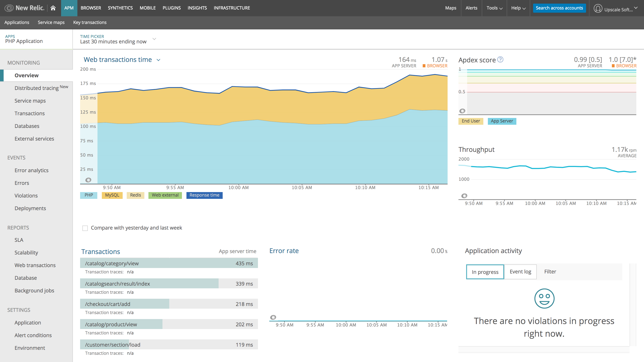Open the Tools dropdown menu
Image resolution: width=644 pixels, height=362 pixels.
(494, 8)
